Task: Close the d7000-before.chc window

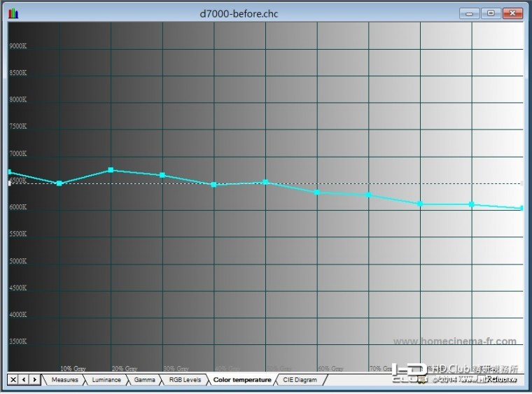Action: [512, 13]
